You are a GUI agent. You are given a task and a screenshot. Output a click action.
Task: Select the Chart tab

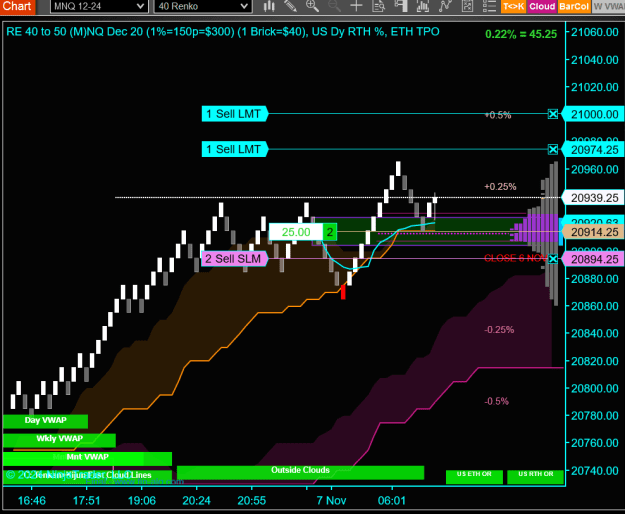pyautogui.click(x=17, y=6)
